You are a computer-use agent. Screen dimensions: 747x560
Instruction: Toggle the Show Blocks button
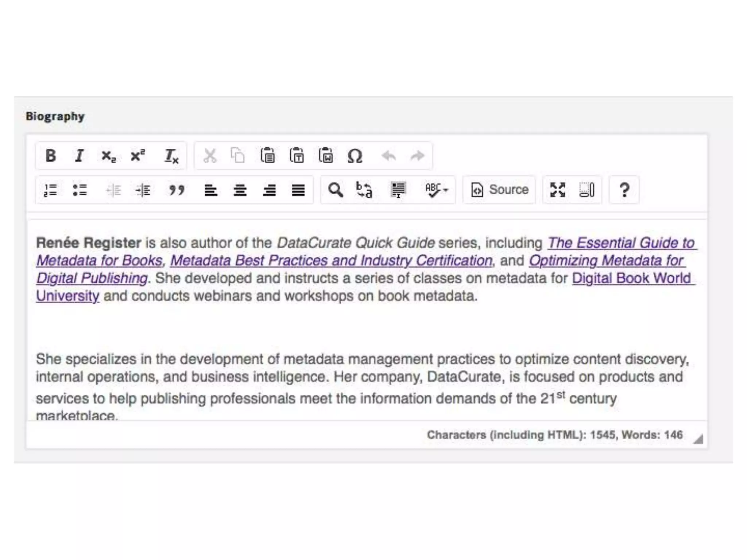point(587,190)
